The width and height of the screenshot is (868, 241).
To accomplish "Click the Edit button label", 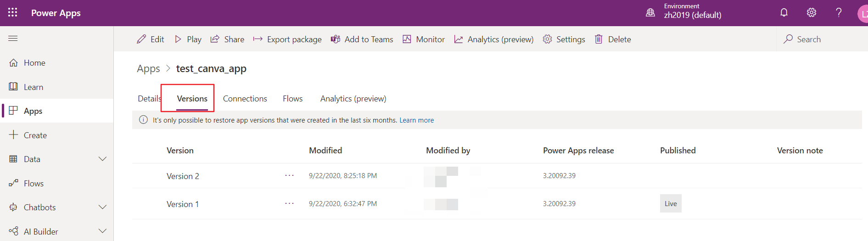I will click(x=157, y=39).
